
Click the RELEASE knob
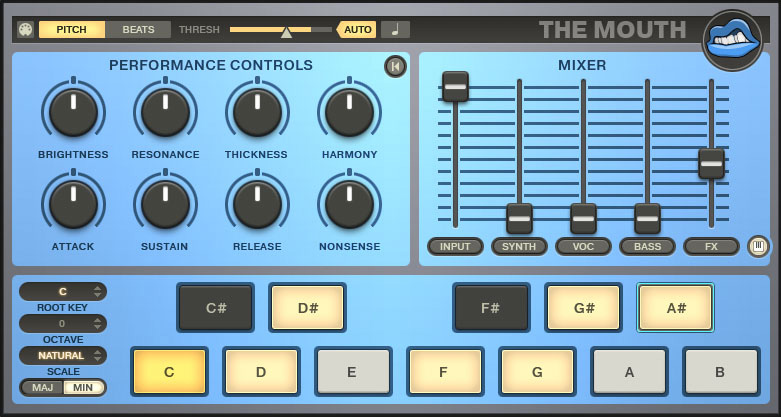[x=258, y=205]
